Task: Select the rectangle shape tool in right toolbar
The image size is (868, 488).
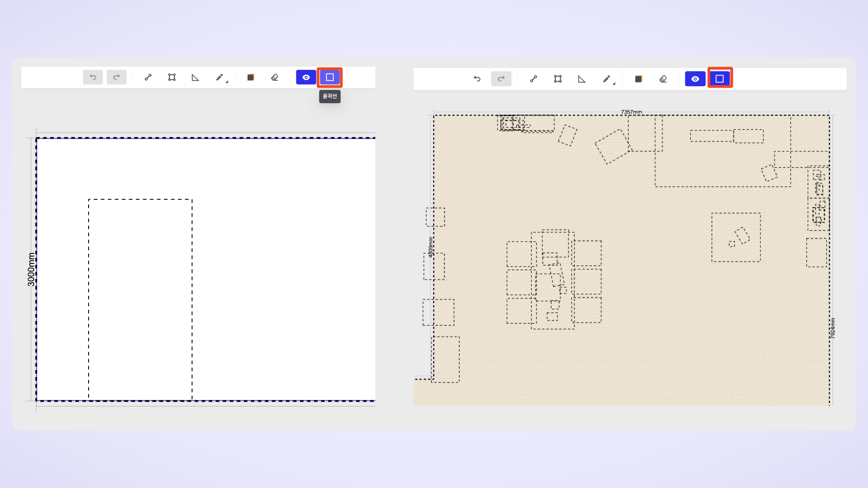Action: pos(558,79)
